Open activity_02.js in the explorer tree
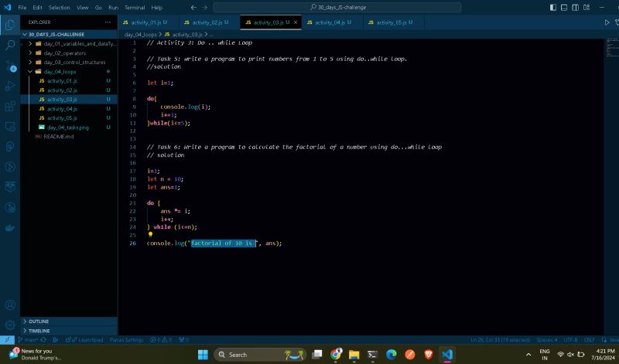Image resolution: width=619 pixels, height=364 pixels. point(69,90)
